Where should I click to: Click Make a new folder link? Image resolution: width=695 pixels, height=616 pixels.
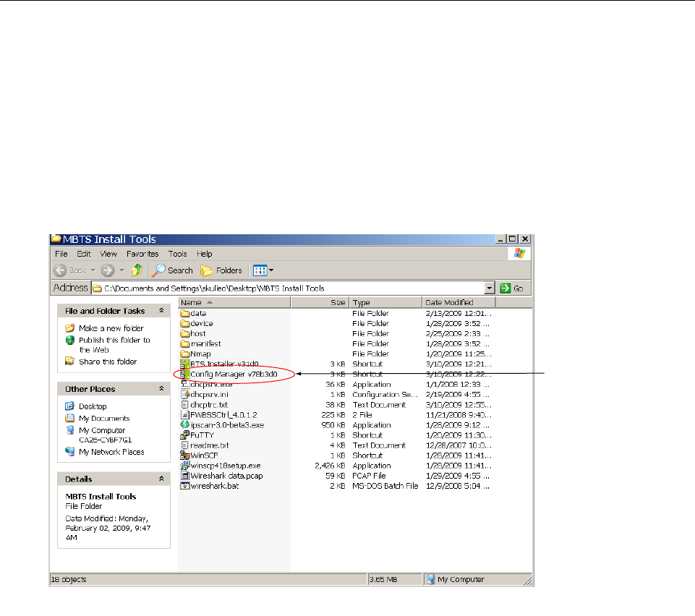pyautogui.click(x=111, y=328)
